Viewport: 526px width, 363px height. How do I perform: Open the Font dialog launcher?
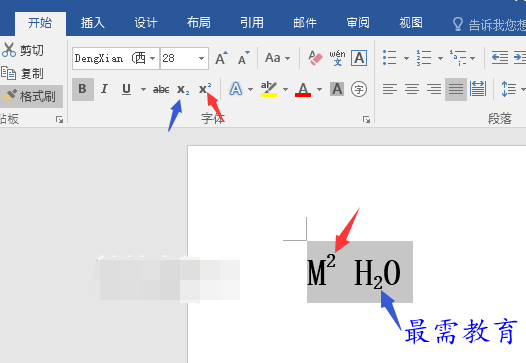[366, 119]
